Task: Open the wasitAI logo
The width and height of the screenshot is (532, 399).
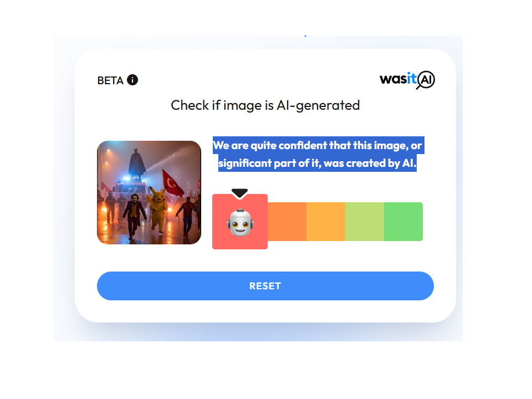Action: 407,80
